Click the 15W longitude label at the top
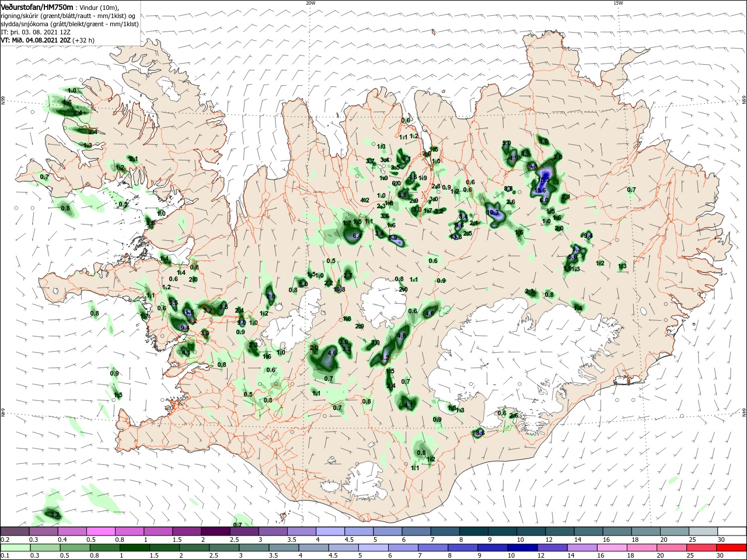The image size is (747, 560). pyautogui.click(x=618, y=3)
